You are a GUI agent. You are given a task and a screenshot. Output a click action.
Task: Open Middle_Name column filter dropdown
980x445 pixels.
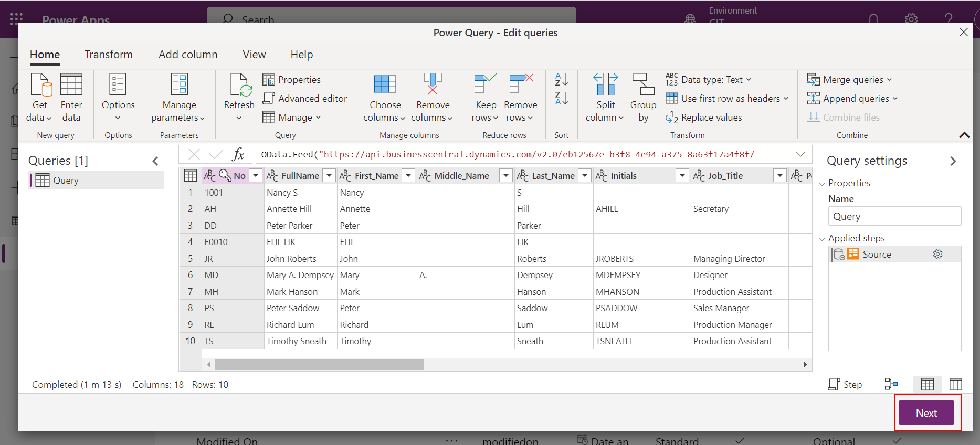pyautogui.click(x=506, y=175)
